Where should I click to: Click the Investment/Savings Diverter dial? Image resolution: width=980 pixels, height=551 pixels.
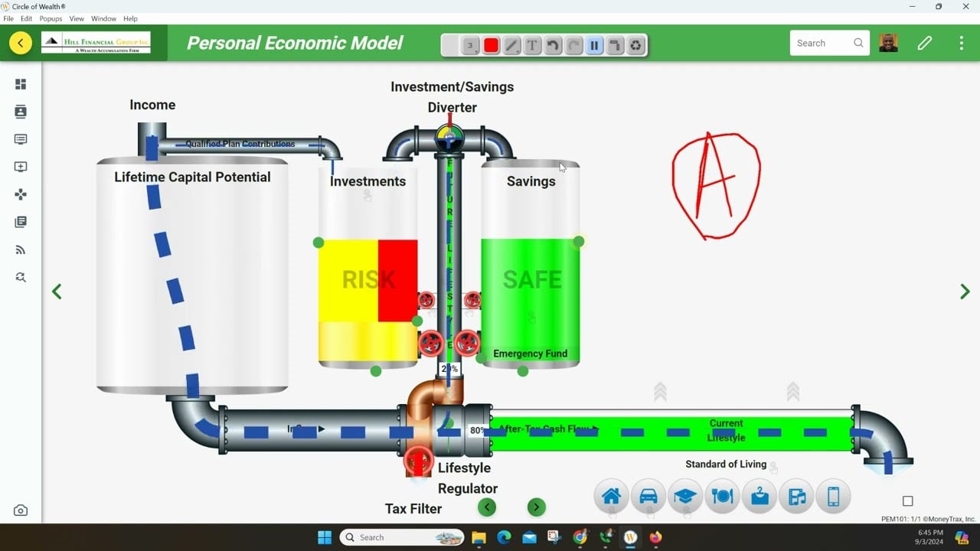tap(449, 139)
